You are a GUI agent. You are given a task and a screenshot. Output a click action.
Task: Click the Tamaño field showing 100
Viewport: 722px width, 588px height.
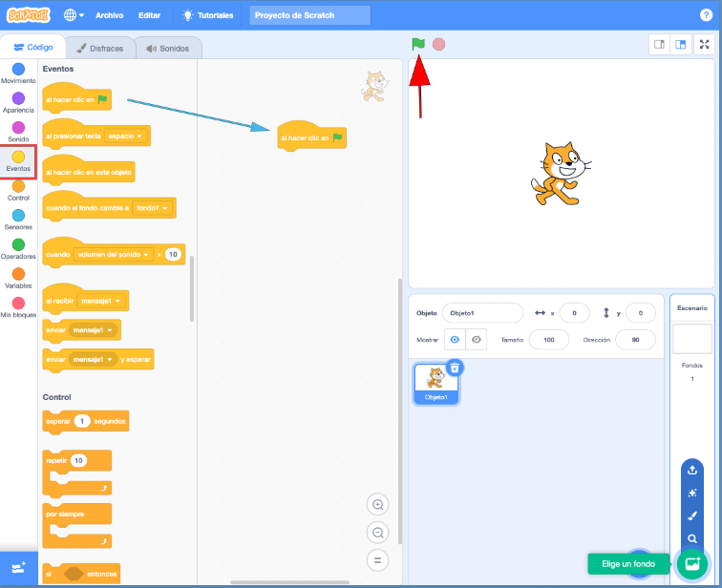click(x=549, y=340)
